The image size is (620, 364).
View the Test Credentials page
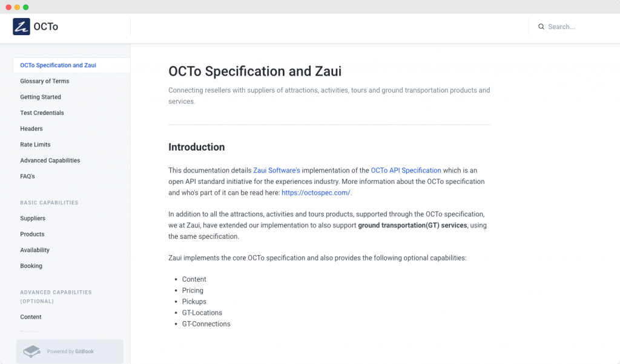(x=42, y=112)
